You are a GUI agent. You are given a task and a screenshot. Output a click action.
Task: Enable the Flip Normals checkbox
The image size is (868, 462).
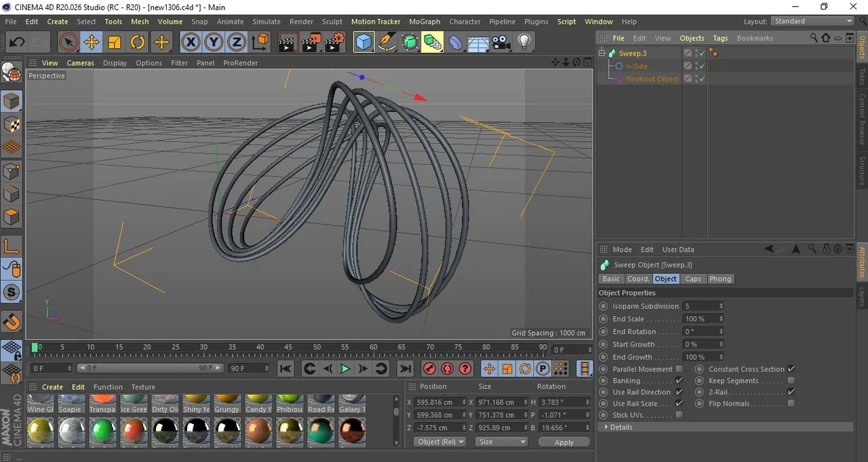791,404
